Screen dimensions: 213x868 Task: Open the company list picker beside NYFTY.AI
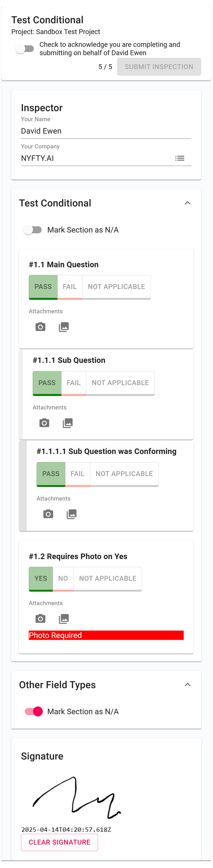click(180, 158)
